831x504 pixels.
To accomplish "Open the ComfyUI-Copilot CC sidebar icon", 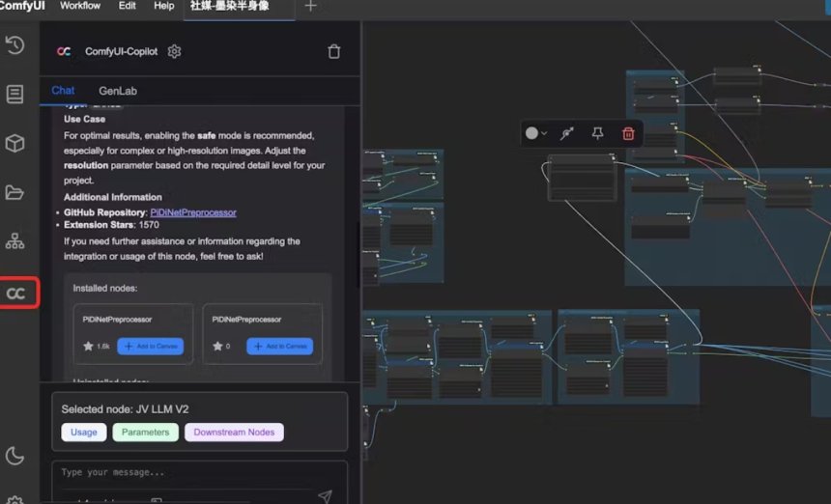I will [15, 294].
